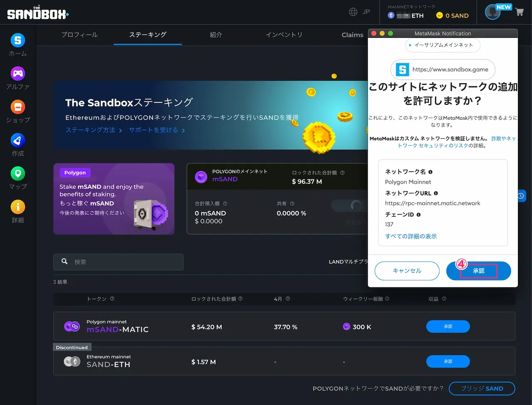Screen dimensions: 532x405
Task: Click the chain ID "137" value
Action: [x=389, y=225]
